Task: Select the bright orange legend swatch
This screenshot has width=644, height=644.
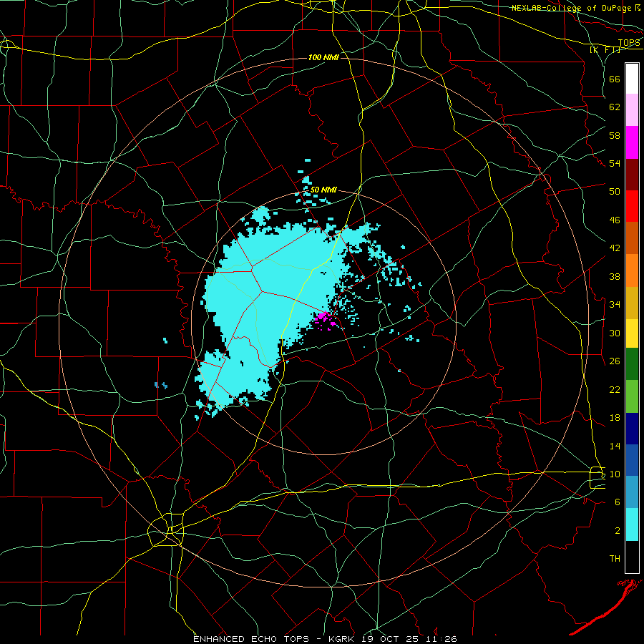Action: [x=632, y=270]
